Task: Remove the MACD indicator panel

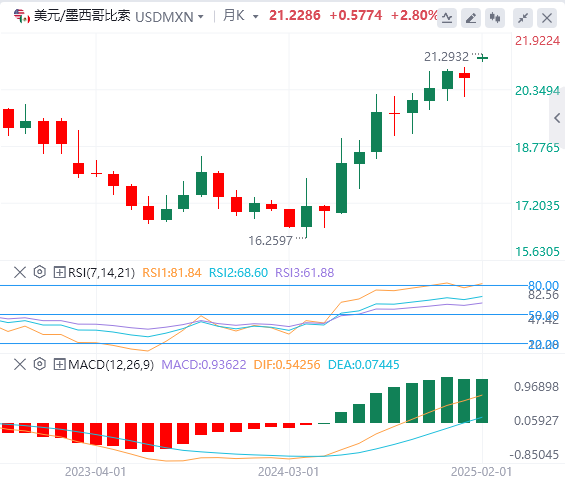Action: click(20, 364)
